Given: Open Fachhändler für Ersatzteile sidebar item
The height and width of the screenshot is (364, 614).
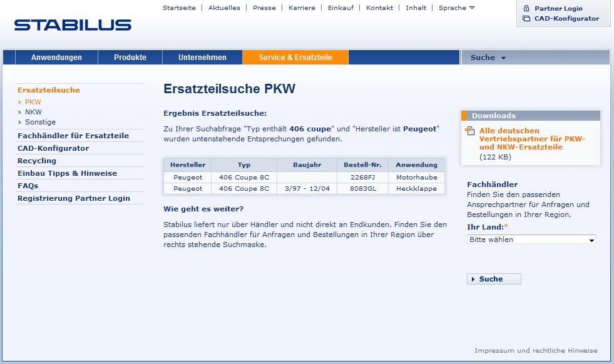Looking at the screenshot, I should 73,136.
